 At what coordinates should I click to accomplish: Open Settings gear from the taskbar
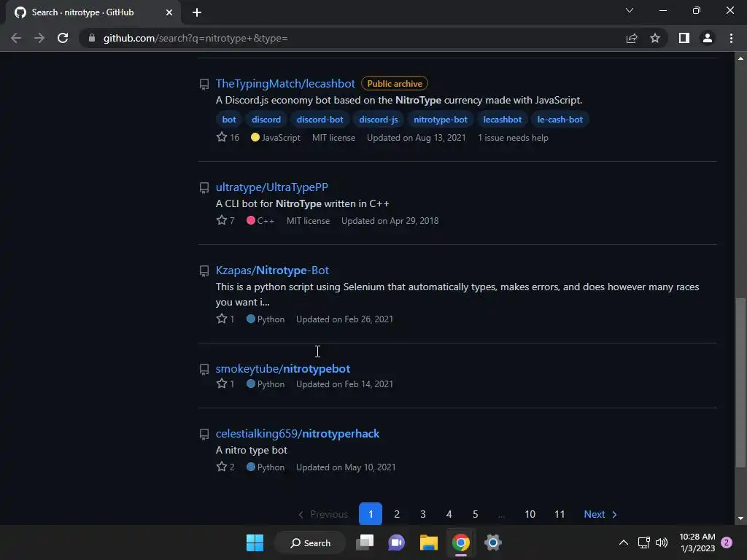pyautogui.click(x=493, y=542)
